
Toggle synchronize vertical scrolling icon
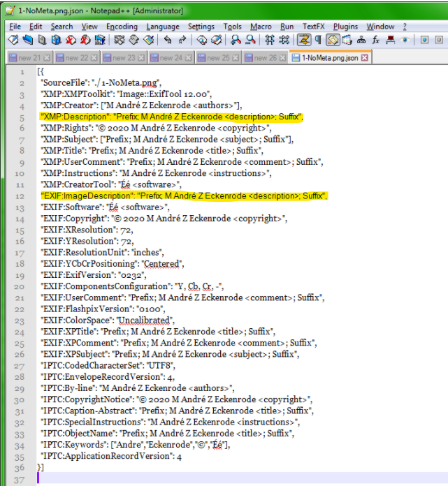pos(270,40)
